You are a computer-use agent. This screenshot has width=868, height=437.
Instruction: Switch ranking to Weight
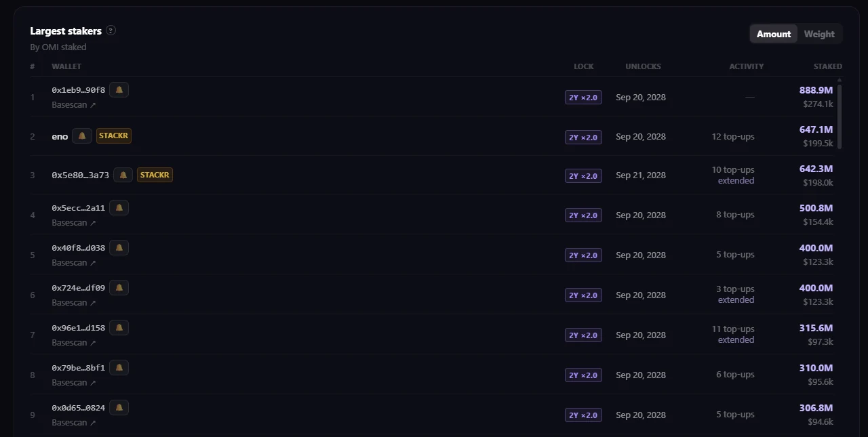coord(819,34)
